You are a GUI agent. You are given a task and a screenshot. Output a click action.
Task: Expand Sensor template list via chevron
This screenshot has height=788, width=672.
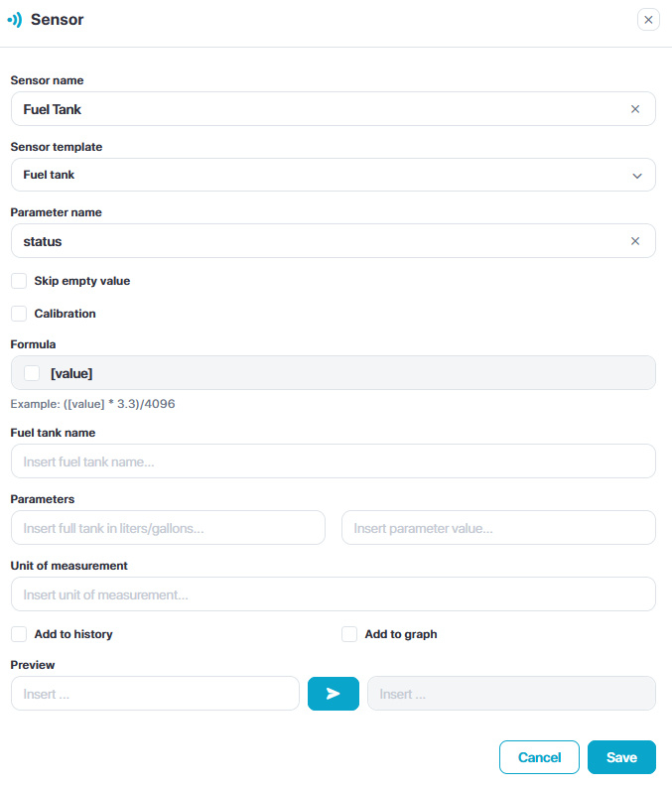point(637,176)
